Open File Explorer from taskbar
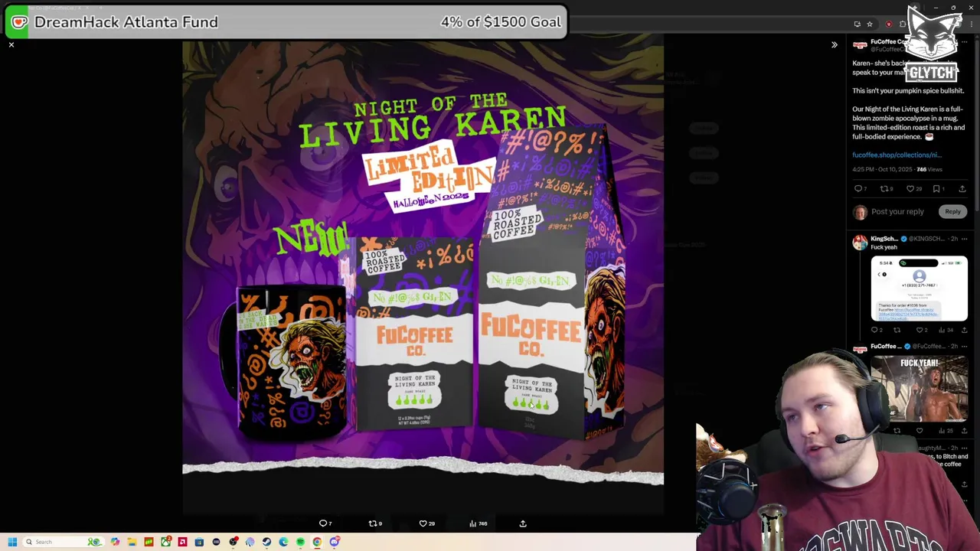Image resolution: width=980 pixels, height=551 pixels. 132,542
